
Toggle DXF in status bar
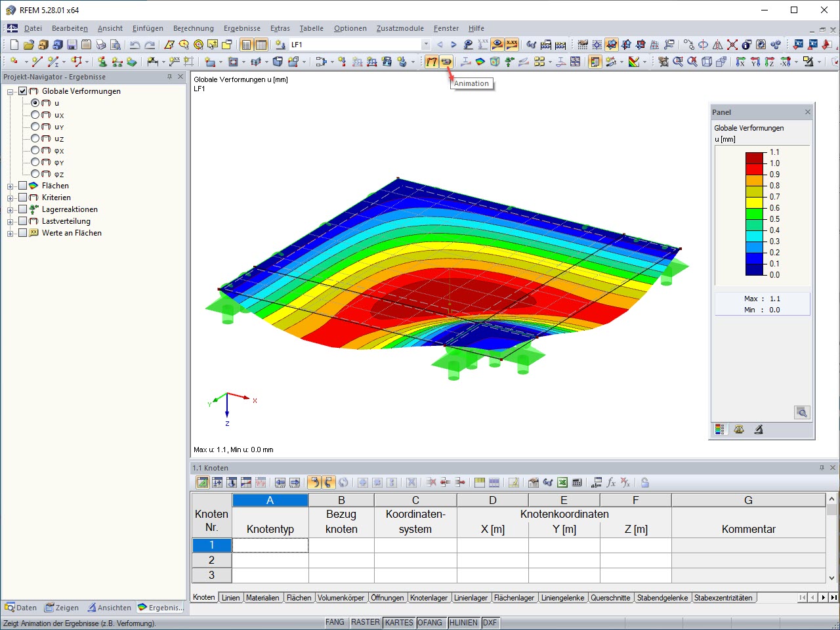pos(490,622)
